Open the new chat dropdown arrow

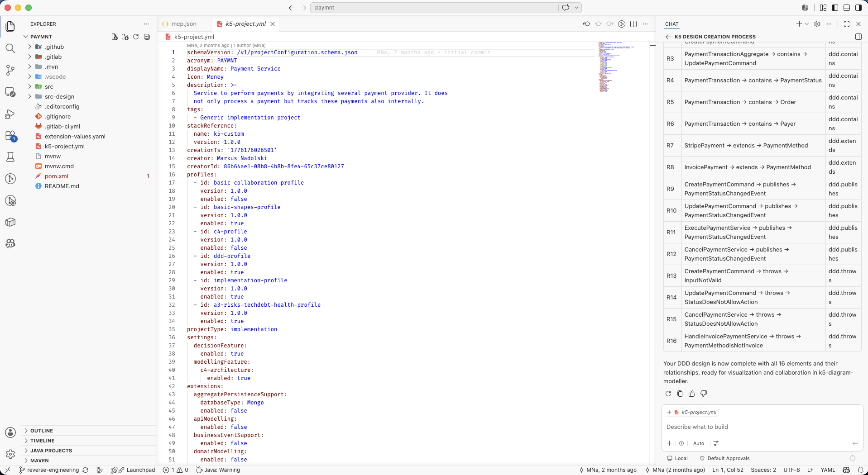coord(806,24)
